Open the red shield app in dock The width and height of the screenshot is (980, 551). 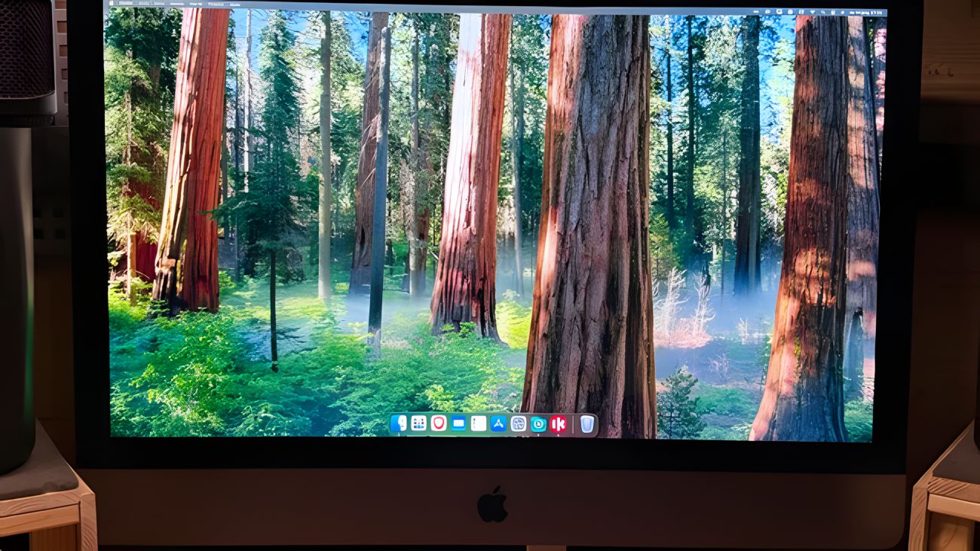[438, 424]
